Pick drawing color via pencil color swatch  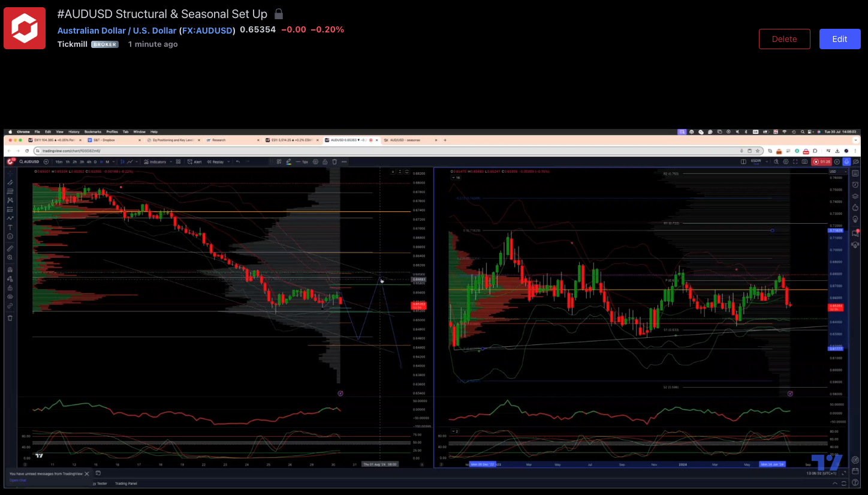pyautogui.click(x=288, y=161)
